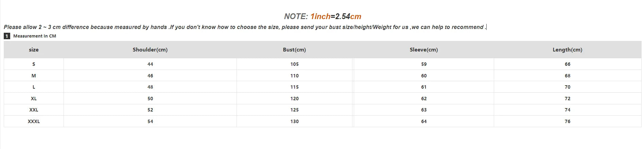The width and height of the screenshot is (644, 149).
Task: Click the sleeve value 62 cell
Action: tap(424, 99)
